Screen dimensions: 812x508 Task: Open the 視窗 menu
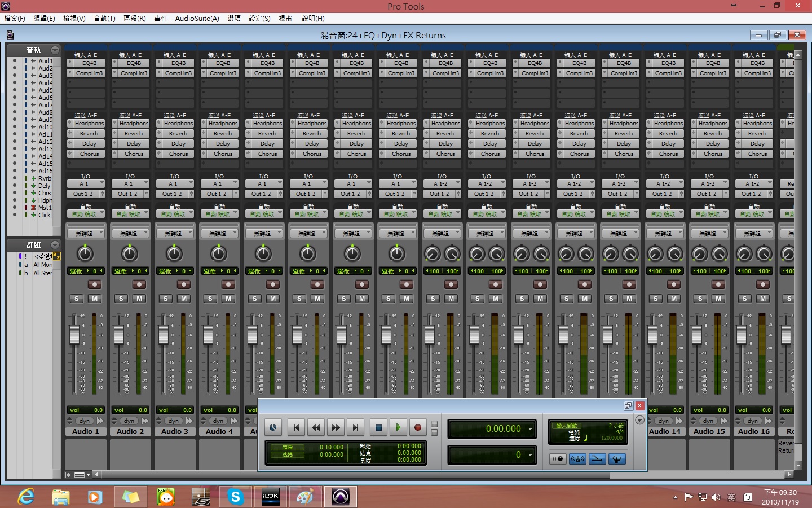click(285, 19)
